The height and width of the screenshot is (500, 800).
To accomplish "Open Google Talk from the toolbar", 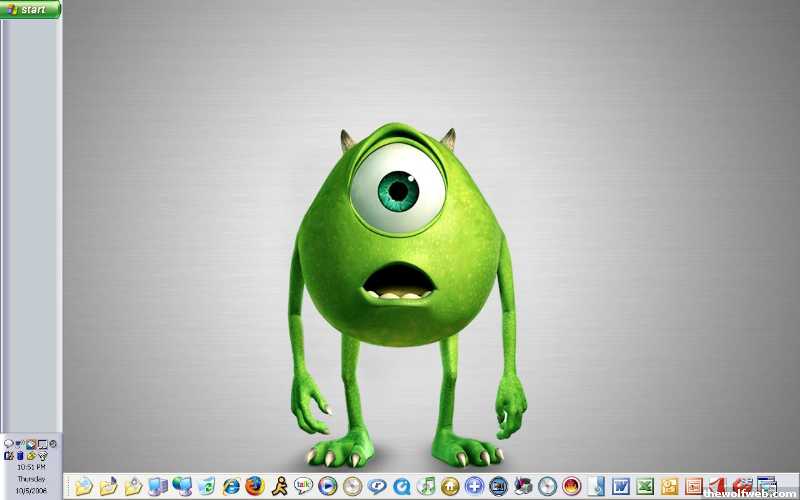I will click(303, 486).
